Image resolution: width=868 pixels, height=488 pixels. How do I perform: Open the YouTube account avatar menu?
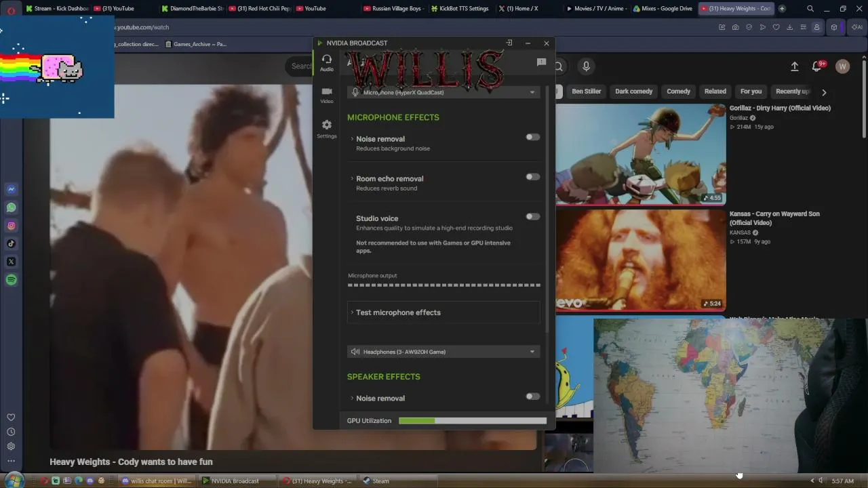tap(842, 66)
